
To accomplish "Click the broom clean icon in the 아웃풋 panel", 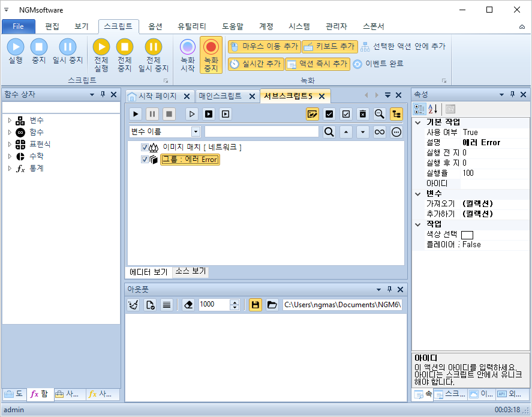I will 133,305.
